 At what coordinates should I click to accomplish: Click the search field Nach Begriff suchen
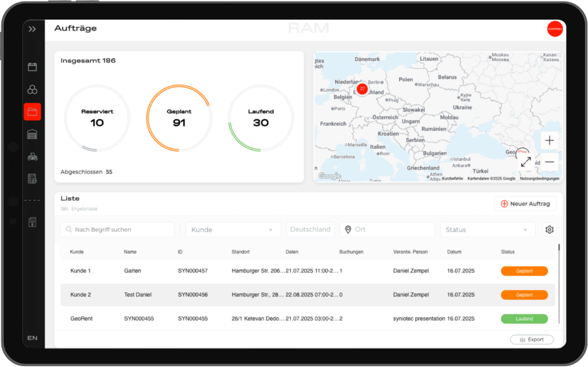(x=117, y=230)
